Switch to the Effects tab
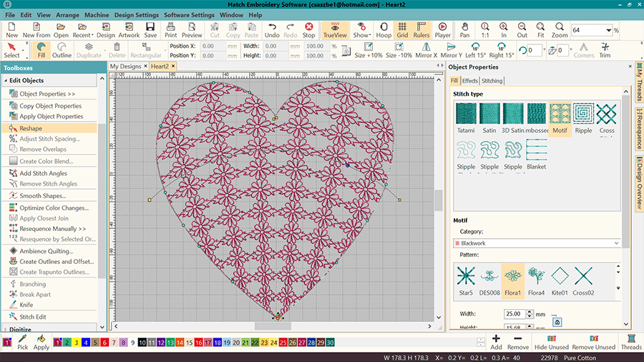The height and width of the screenshot is (362, 644). click(469, 81)
